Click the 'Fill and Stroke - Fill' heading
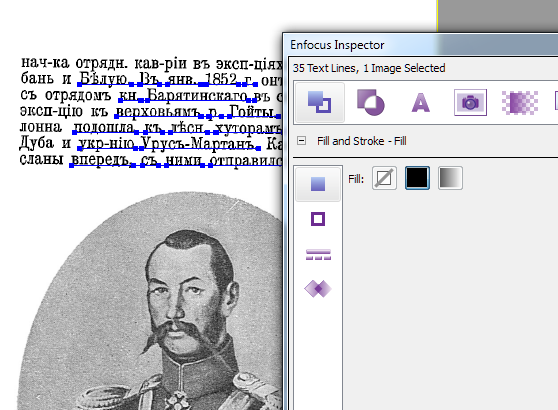This screenshot has height=410, width=558. pyautogui.click(x=362, y=141)
